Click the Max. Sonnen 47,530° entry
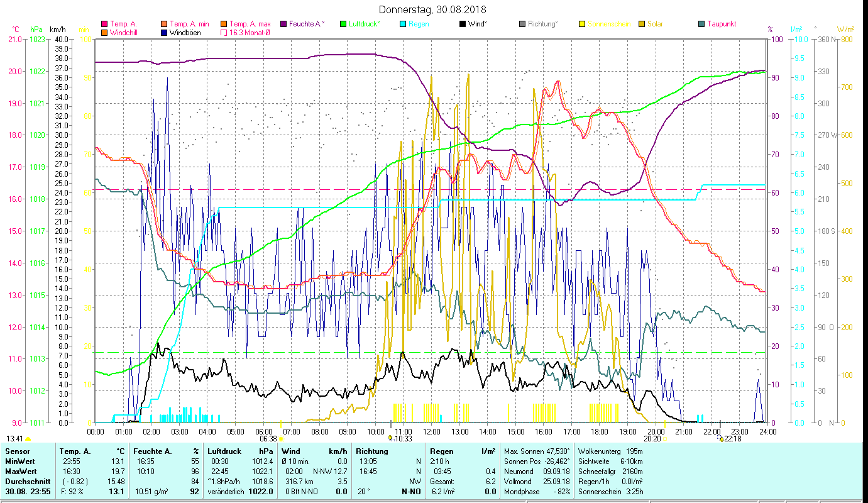This screenshot has height=503, width=868. [537, 451]
